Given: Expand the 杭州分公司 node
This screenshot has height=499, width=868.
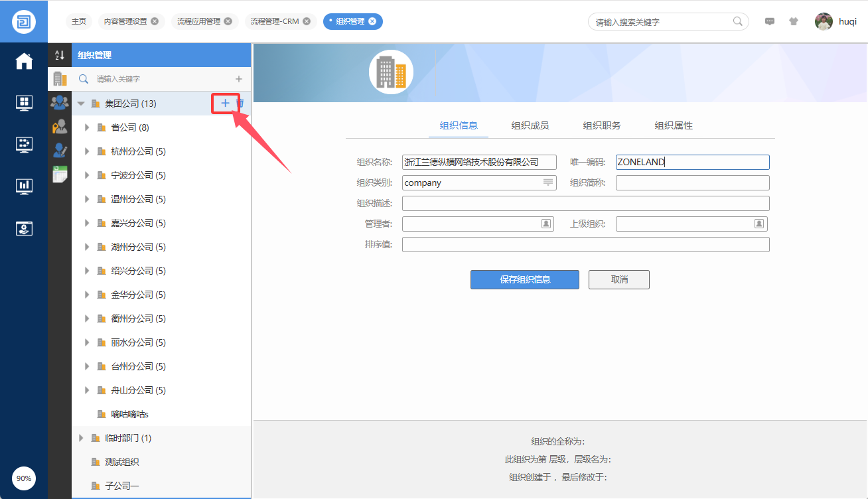Looking at the screenshot, I should (x=87, y=151).
